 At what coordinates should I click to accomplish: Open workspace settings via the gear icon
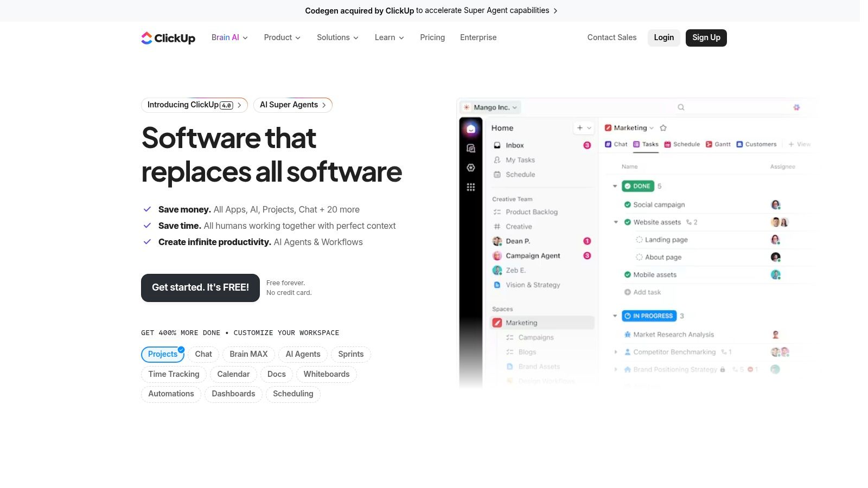tap(796, 107)
